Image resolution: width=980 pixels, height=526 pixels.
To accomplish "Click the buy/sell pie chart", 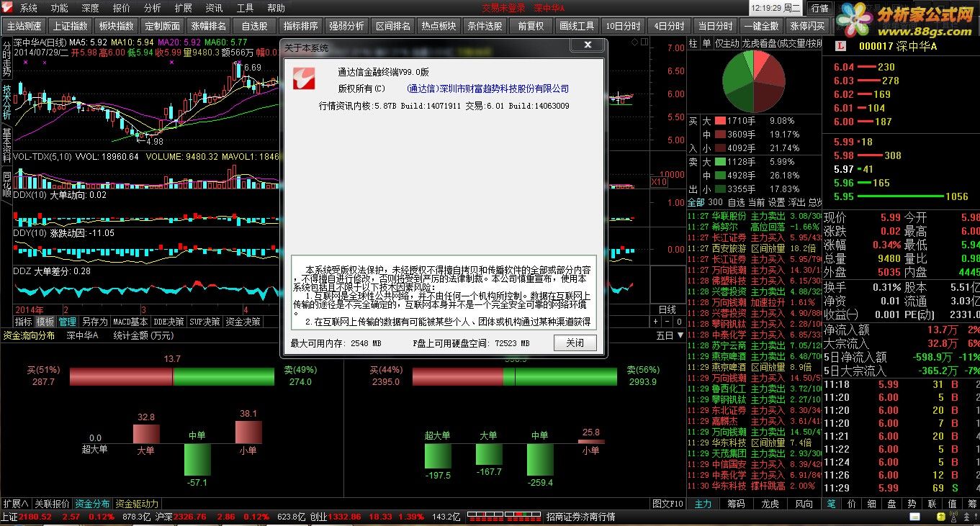I will (753, 81).
